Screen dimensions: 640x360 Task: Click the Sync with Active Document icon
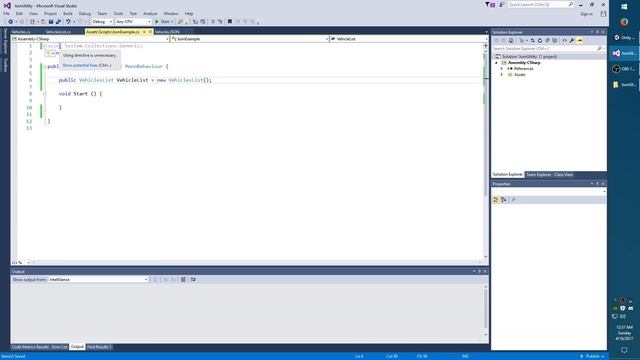533,40
